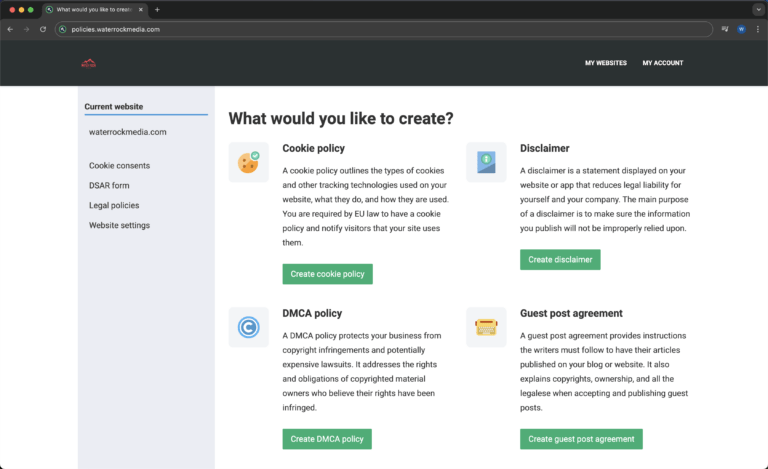
Task: Click the red site logo in header
Action: tap(89, 63)
